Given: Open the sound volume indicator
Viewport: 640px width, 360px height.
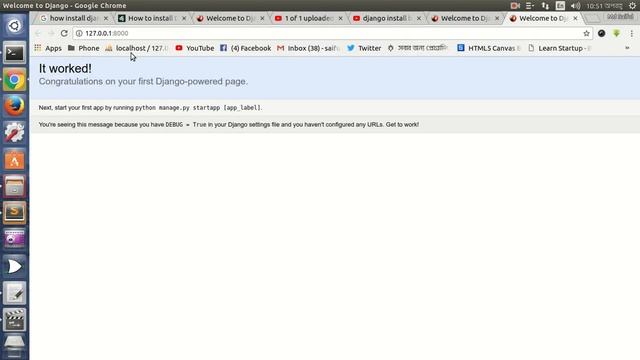Looking at the screenshot, I should click(576, 6).
